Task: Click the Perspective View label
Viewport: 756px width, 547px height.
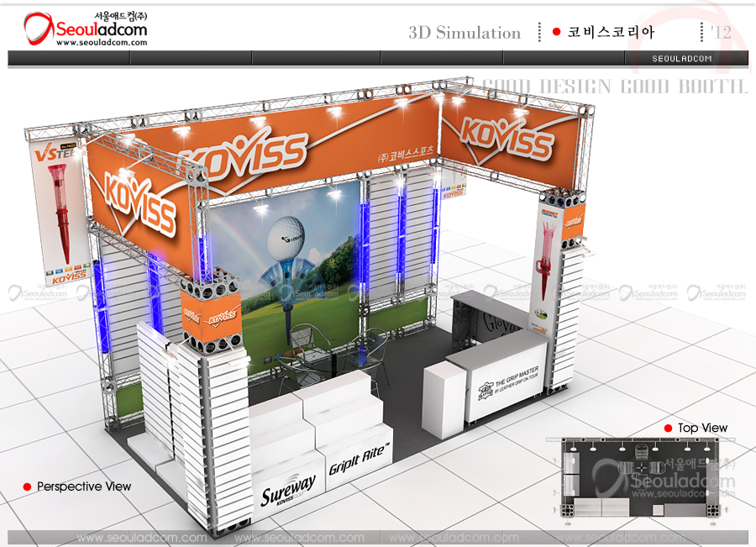Action: pos(84,487)
